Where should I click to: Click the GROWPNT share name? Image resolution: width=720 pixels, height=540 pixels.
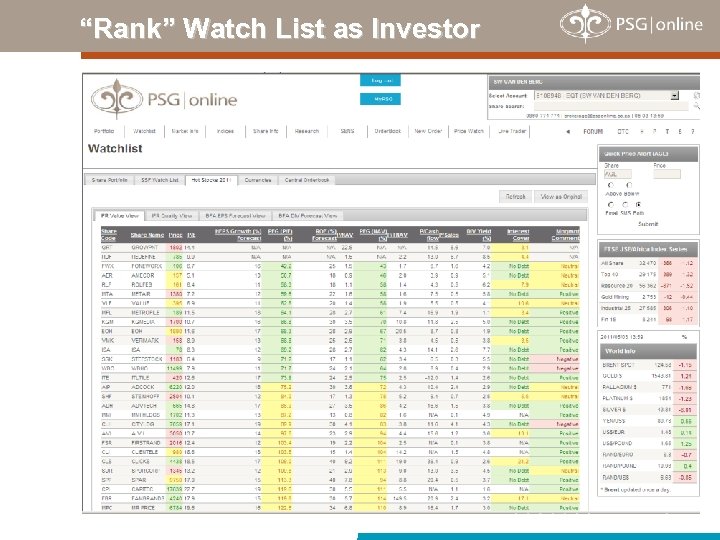(x=145, y=248)
